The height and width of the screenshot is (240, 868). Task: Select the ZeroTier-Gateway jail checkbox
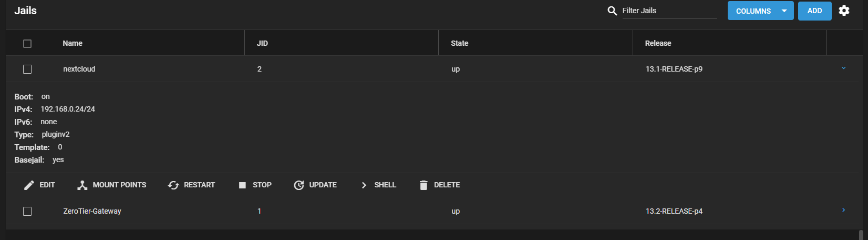[27, 211]
